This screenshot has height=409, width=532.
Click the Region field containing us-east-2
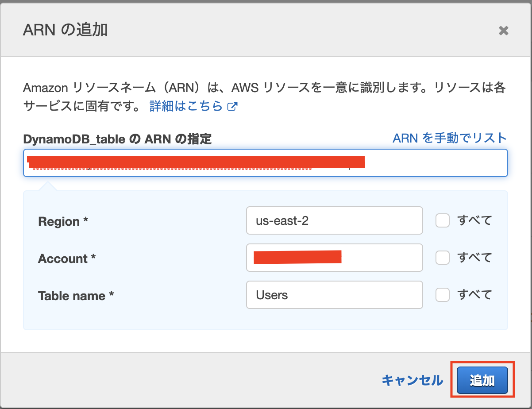[335, 220]
